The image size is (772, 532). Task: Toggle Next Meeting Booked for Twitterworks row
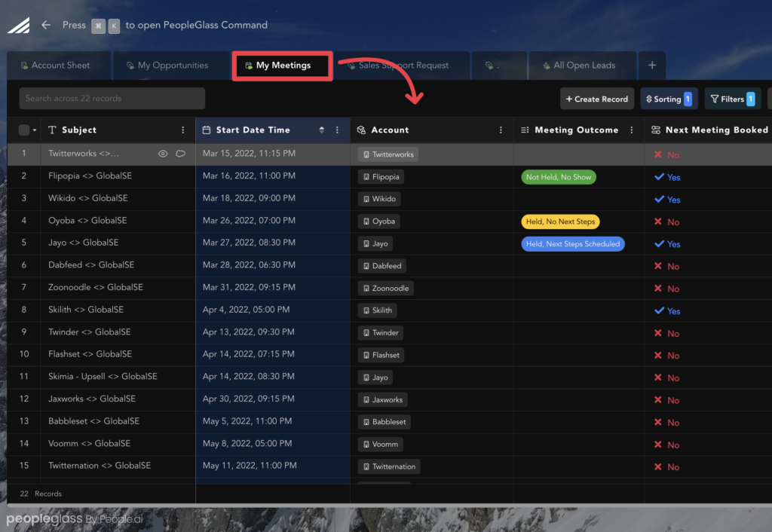tap(666, 155)
